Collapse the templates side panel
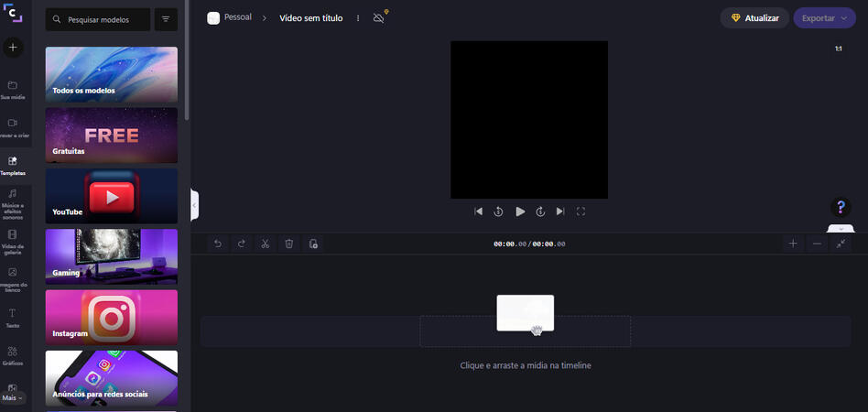The width and height of the screenshot is (868, 412). click(x=194, y=205)
